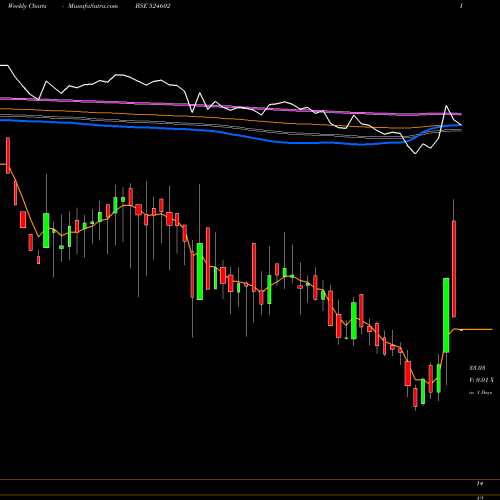Click the 'BSE 524602' ticker text
500x500 pixels.
(x=153, y=6)
